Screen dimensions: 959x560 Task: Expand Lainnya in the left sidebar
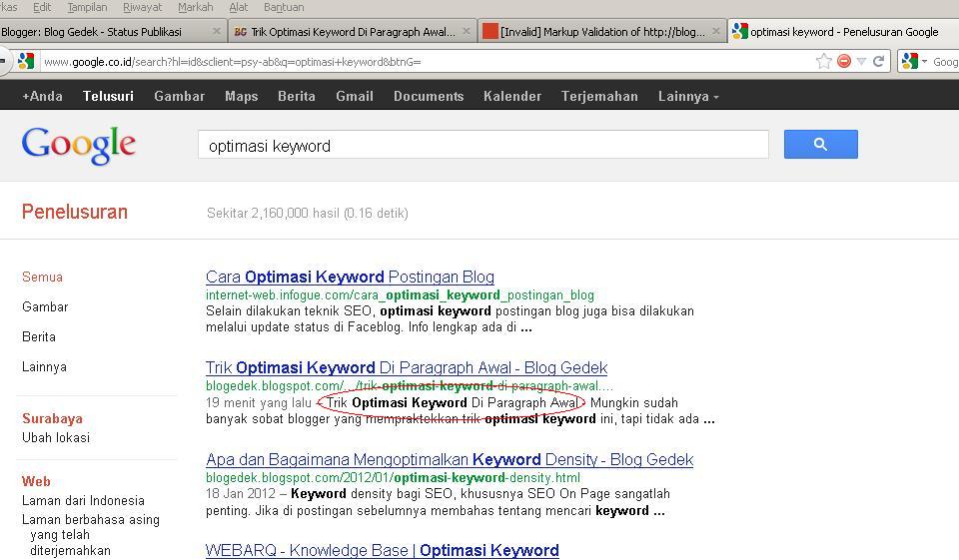[44, 366]
